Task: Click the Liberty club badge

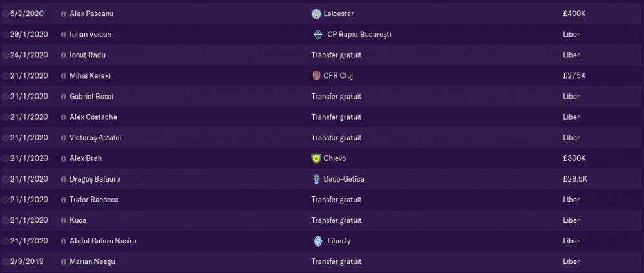Action: point(318,241)
